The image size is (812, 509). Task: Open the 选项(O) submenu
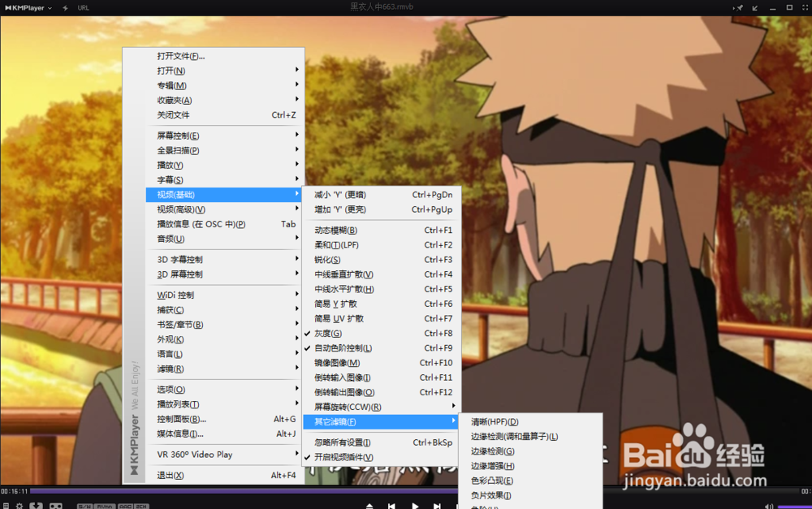point(225,390)
